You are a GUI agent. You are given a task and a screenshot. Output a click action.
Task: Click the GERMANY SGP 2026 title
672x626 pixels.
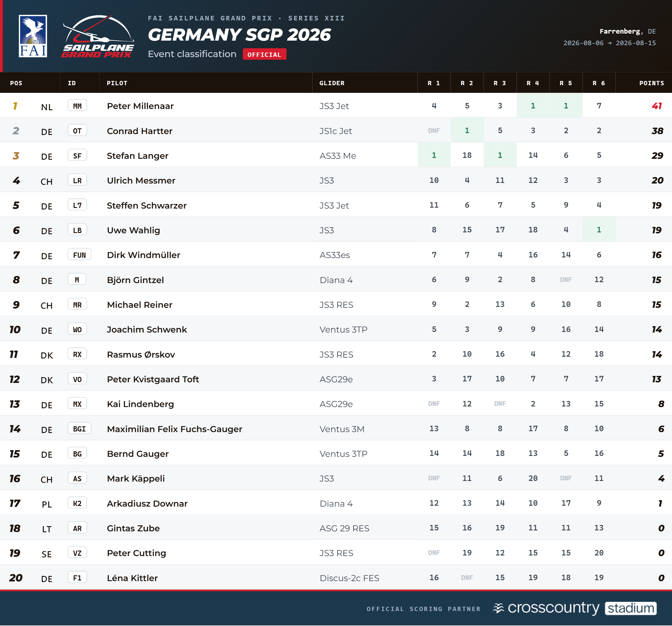239,35
